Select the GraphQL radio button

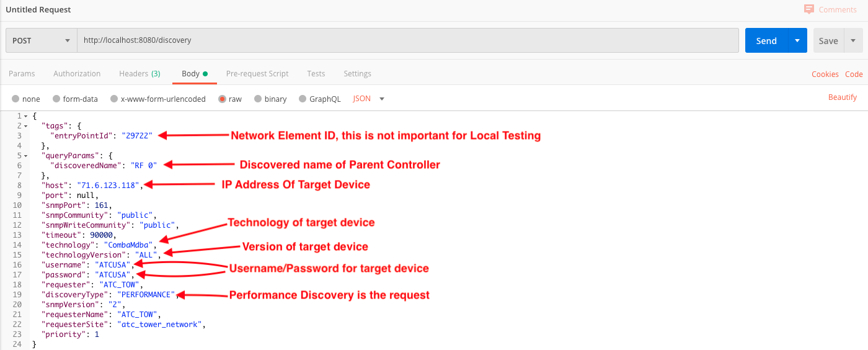(303, 99)
